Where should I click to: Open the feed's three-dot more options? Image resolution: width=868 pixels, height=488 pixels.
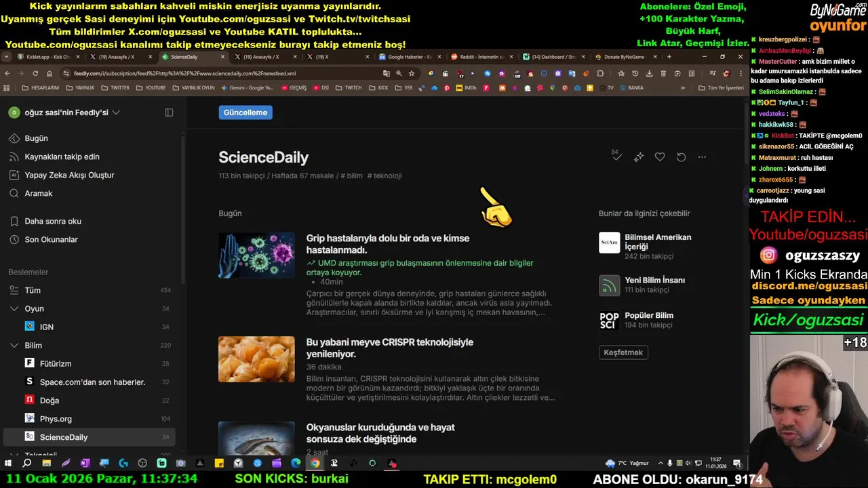point(702,157)
